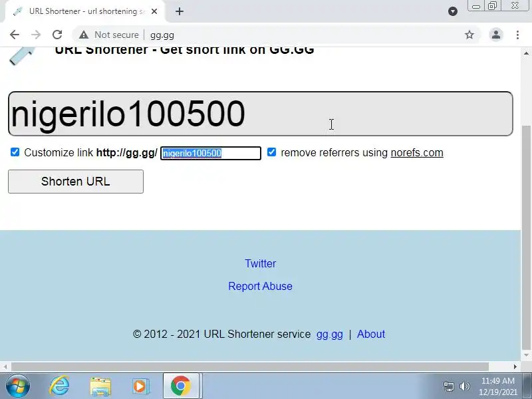This screenshot has height=399, width=532.
Task: Click the vertical scrollbar thumb
Action: [x=526, y=237]
